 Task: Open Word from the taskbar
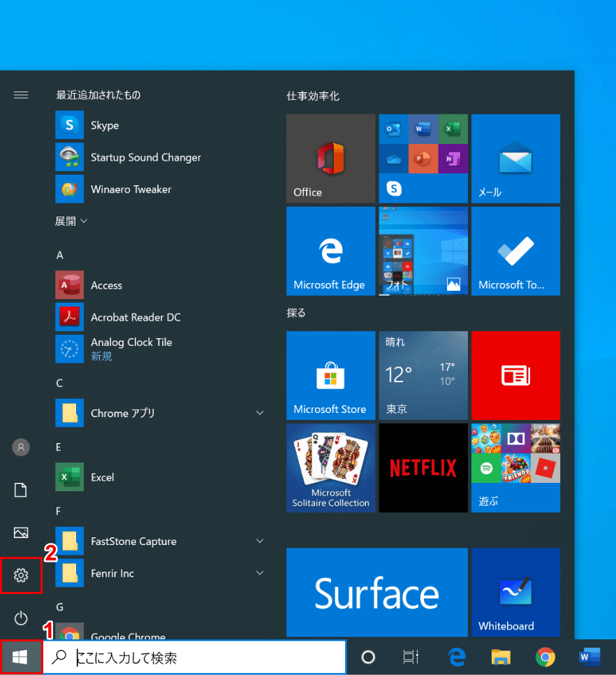(x=589, y=657)
